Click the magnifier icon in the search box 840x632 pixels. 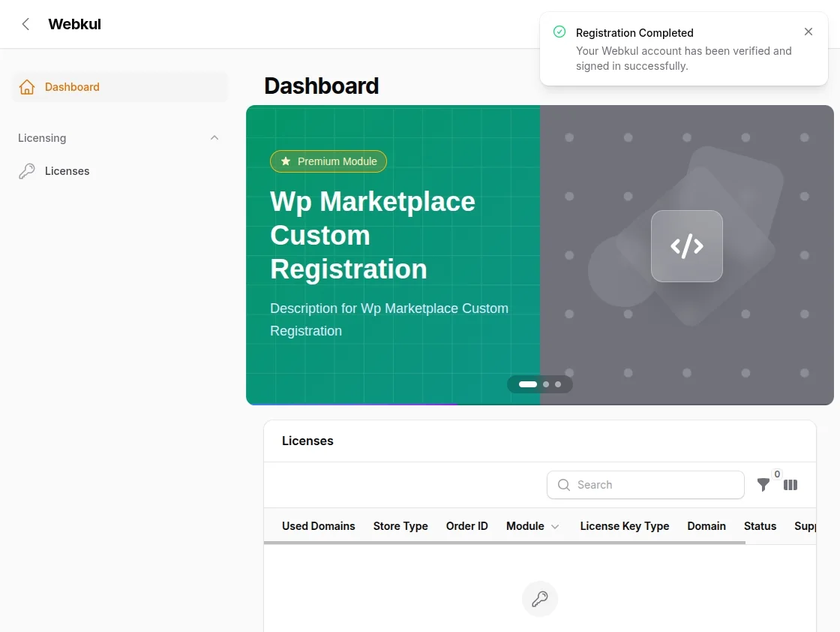[563, 485]
